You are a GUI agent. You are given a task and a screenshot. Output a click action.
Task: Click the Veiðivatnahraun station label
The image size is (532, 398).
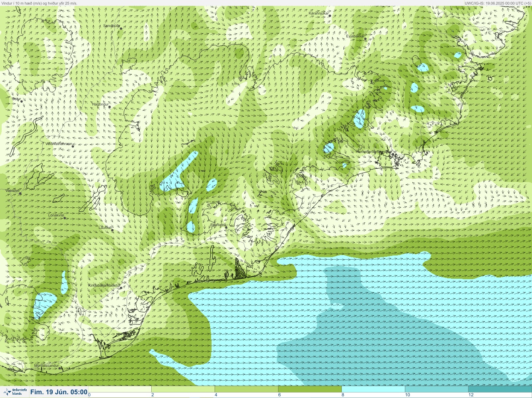tap(59, 144)
